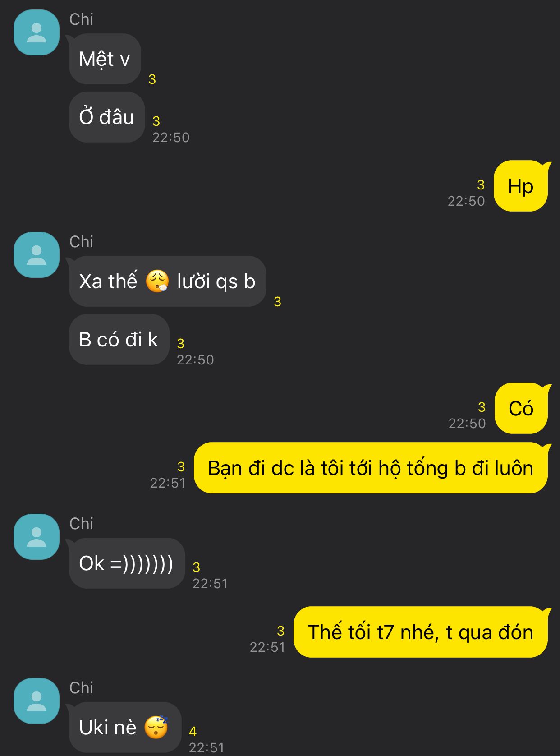This screenshot has height=756, width=560.
Task: Click unread count 3 next to 'Hp' bubble
Action: click(481, 184)
